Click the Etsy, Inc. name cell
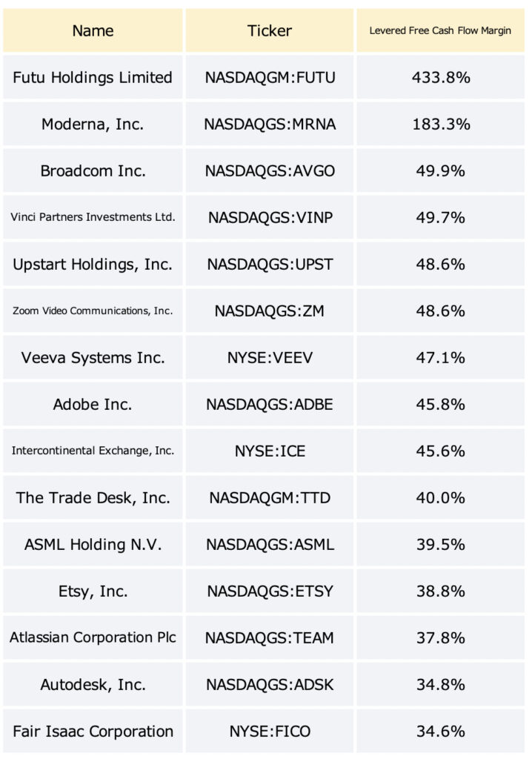Viewport: 532px width, 759px height. pyautogui.click(x=93, y=591)
